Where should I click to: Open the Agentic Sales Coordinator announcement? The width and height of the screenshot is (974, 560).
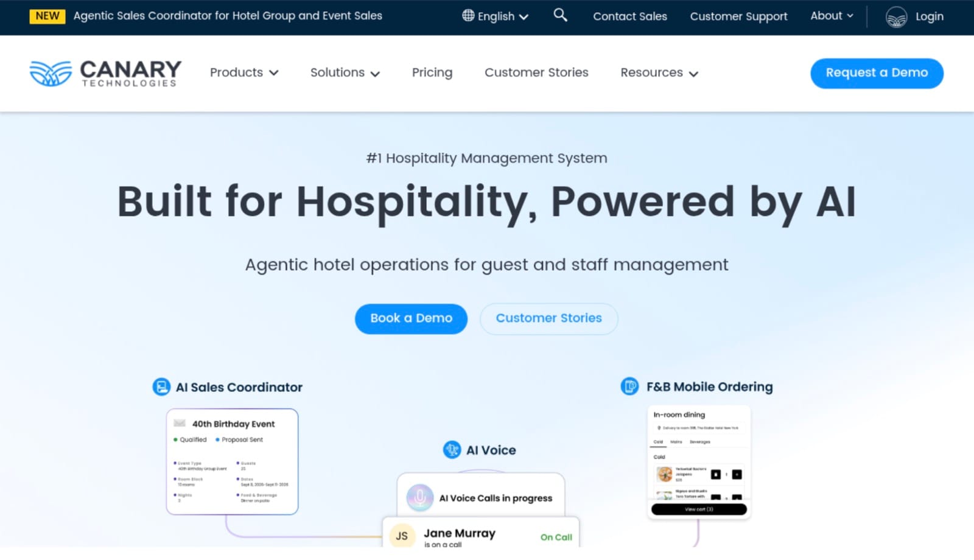click(228, 16)
